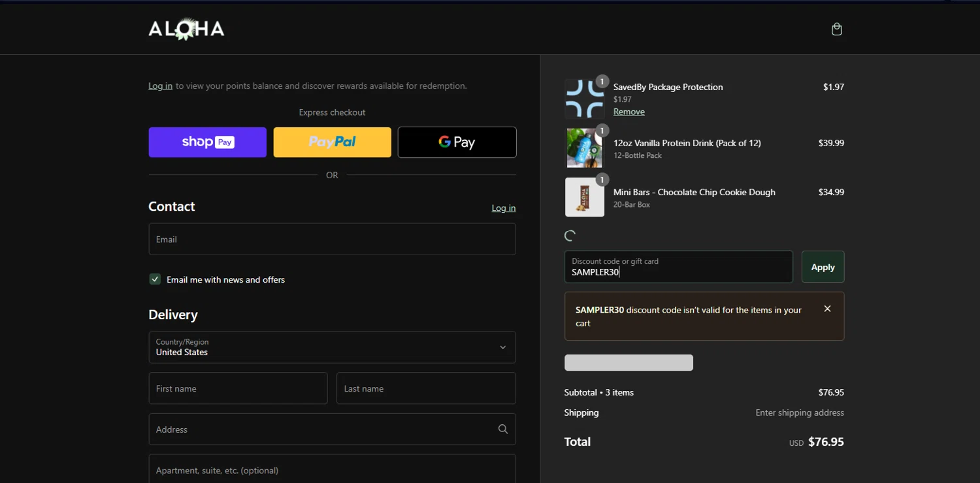Click the Country/Region chevron arrow
980x483 pixels.
(x=502, y=347)
